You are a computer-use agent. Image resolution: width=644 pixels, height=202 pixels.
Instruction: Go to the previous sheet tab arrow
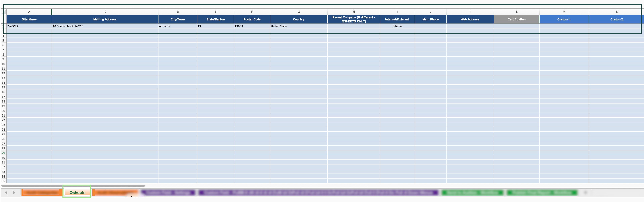(6, 192)
